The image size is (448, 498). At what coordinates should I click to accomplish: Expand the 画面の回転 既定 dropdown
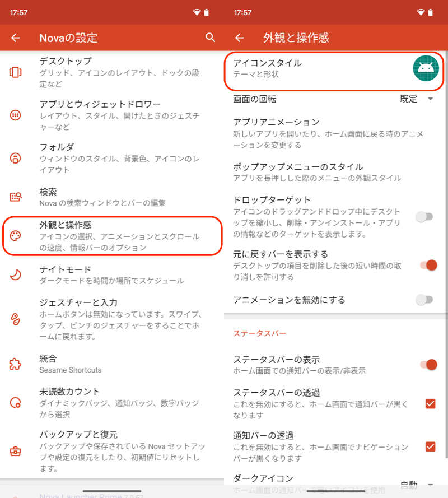(417, 99)
